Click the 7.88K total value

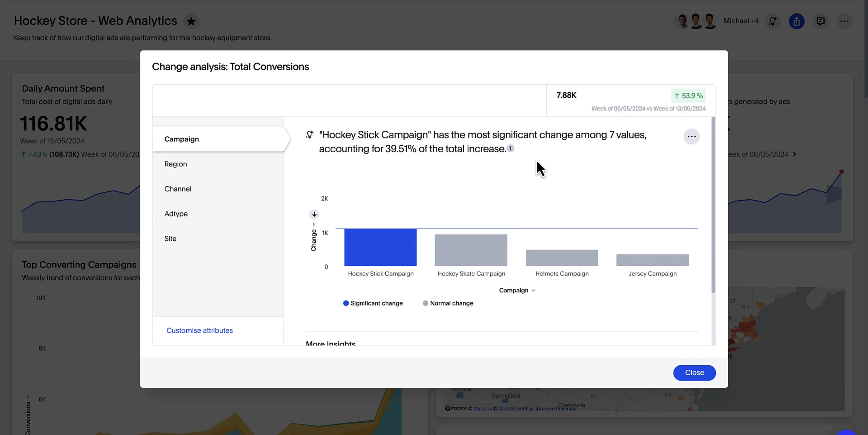click(566, 95)
